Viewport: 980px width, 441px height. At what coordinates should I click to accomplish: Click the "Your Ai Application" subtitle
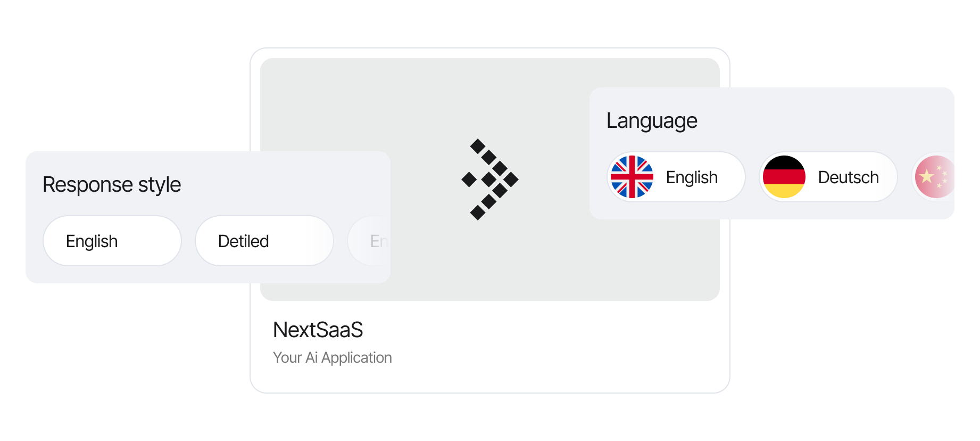click(332, 357)
